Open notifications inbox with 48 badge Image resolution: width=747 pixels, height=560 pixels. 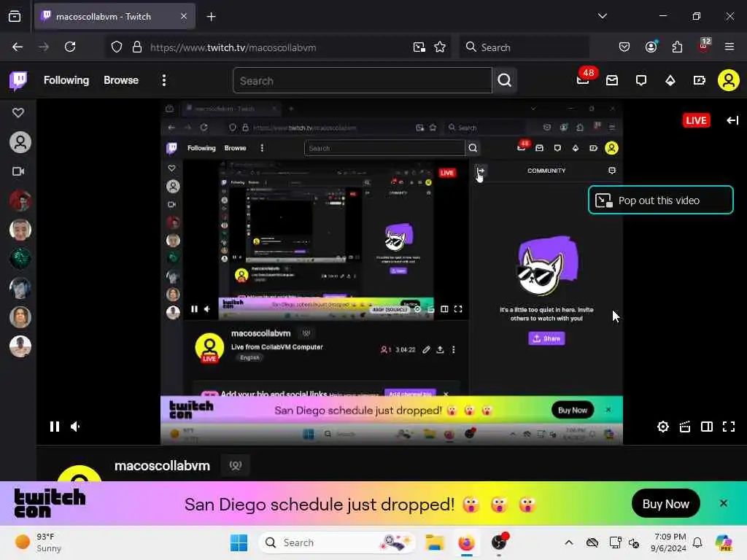pyautogui.click(x=583, y=80)
